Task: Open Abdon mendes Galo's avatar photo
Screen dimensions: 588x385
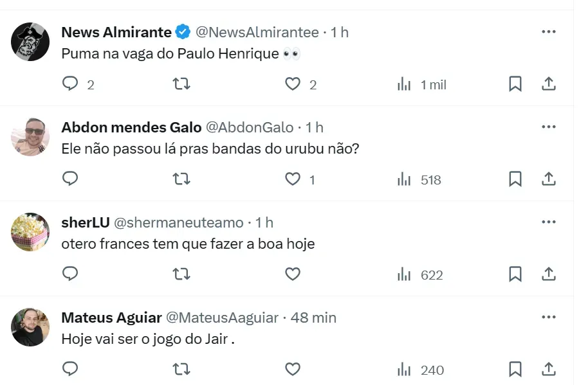Action: (30, 136)
